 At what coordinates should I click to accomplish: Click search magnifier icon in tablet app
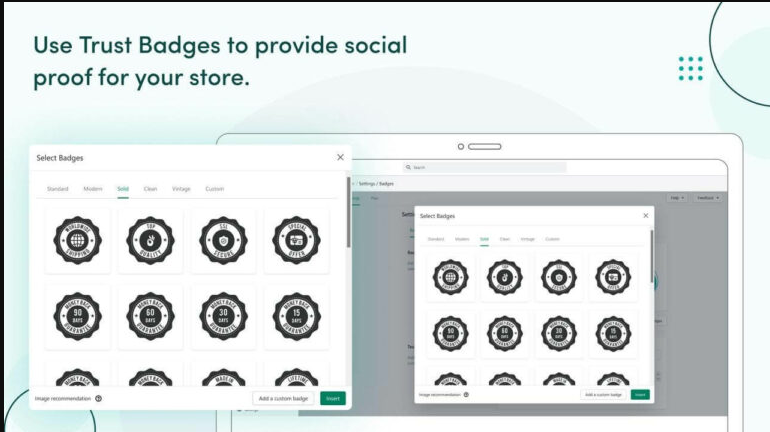(x=408, y=167)
